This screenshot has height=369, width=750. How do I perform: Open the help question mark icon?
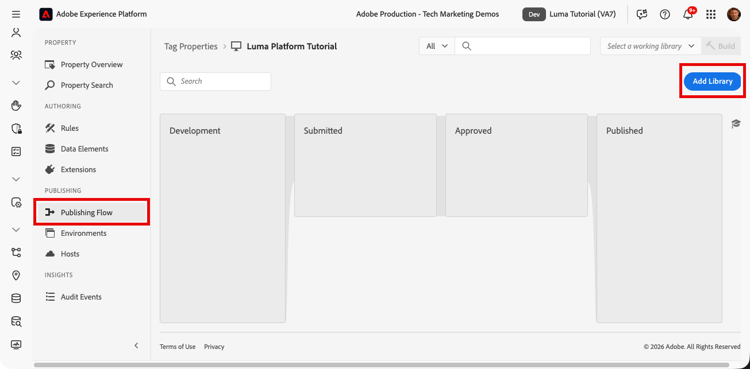[x=665, y=14]
